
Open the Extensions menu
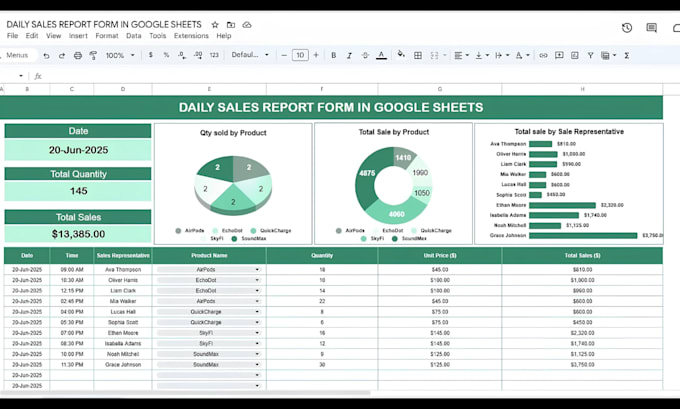pos(191,36)
